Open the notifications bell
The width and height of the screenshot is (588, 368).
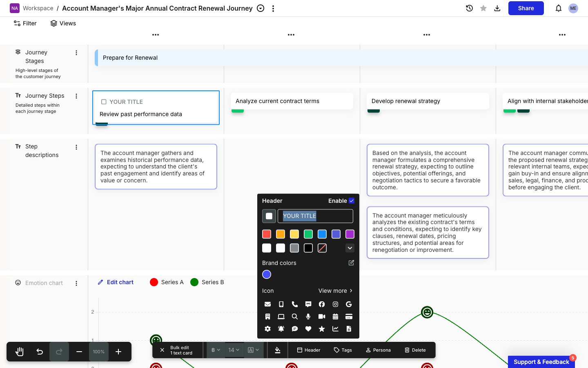click(559, 8)
